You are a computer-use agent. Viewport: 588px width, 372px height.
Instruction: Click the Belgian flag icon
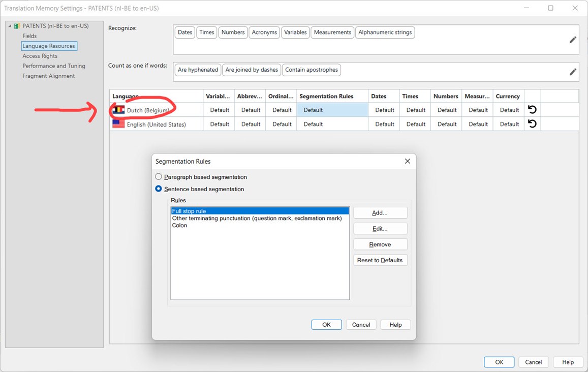coord(118,109)
